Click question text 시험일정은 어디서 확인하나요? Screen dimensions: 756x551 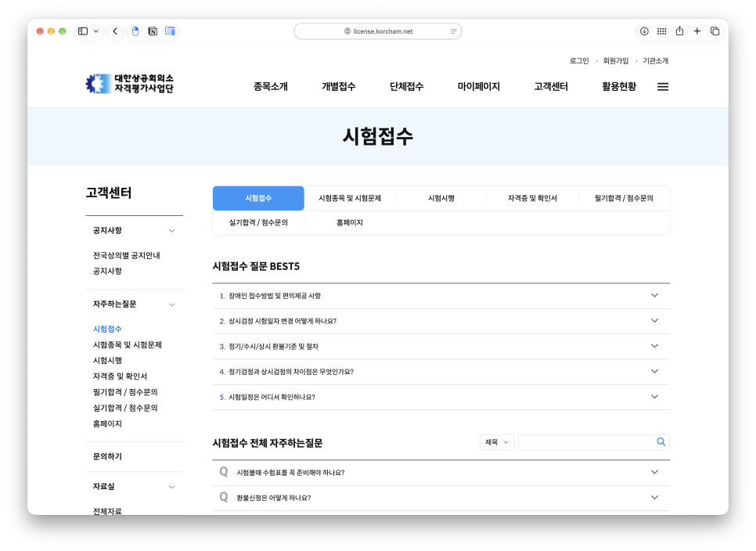click(272, 398)
